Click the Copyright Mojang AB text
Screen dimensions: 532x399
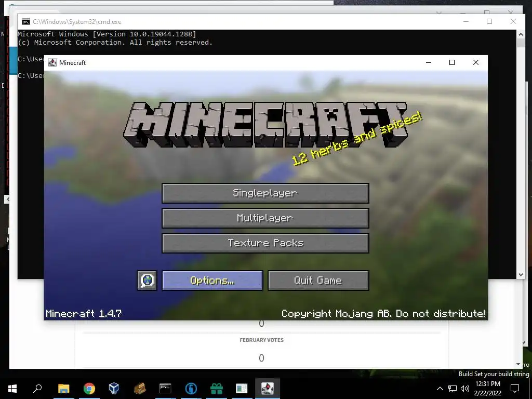pos(383,313)
